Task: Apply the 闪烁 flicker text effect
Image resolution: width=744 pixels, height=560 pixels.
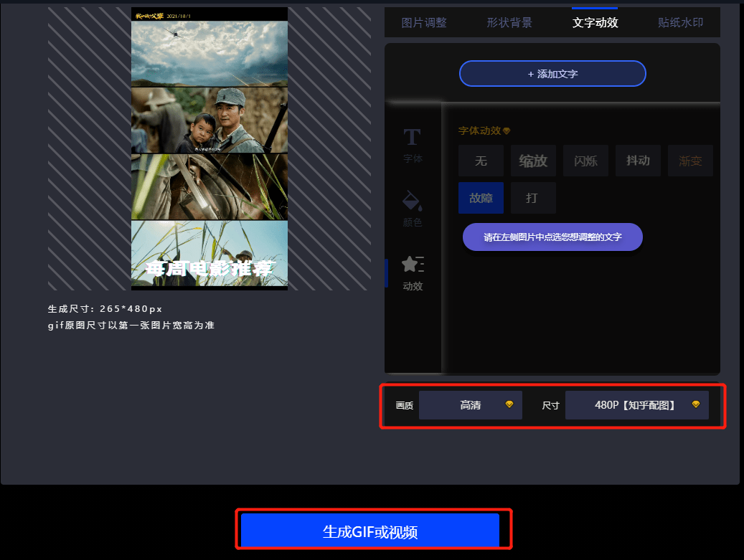Action: coord(585,161)
